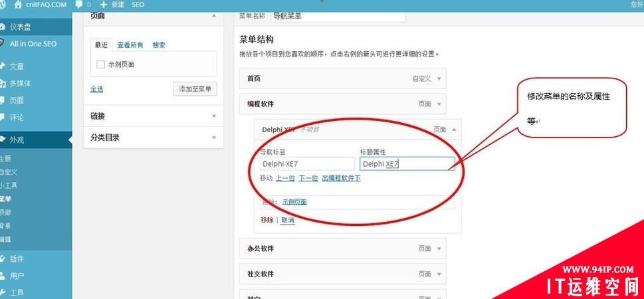644x299 pixels.
Task: Tick the 示例页面 checkbox
Action: 100,64
